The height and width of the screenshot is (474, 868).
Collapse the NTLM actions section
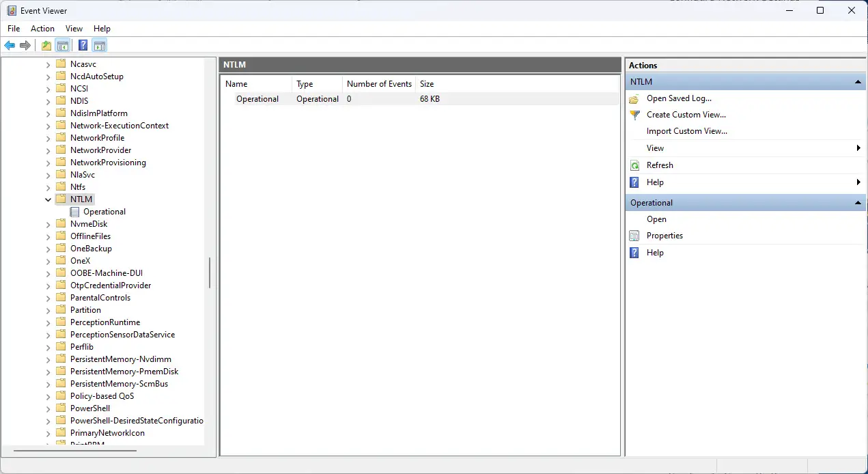point(858,81)
